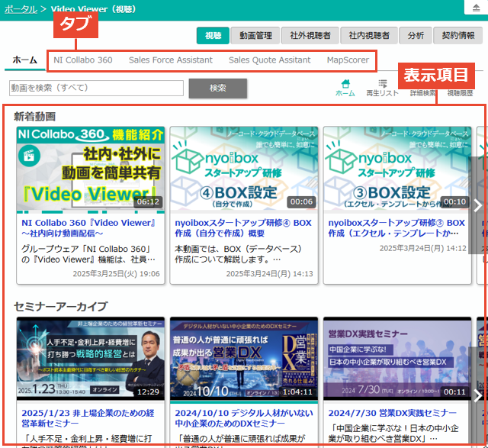Click the 新着動画 section heading
The width and height of the screenshot is (488, 448).
pyautogui.click(x=34, y=117)
